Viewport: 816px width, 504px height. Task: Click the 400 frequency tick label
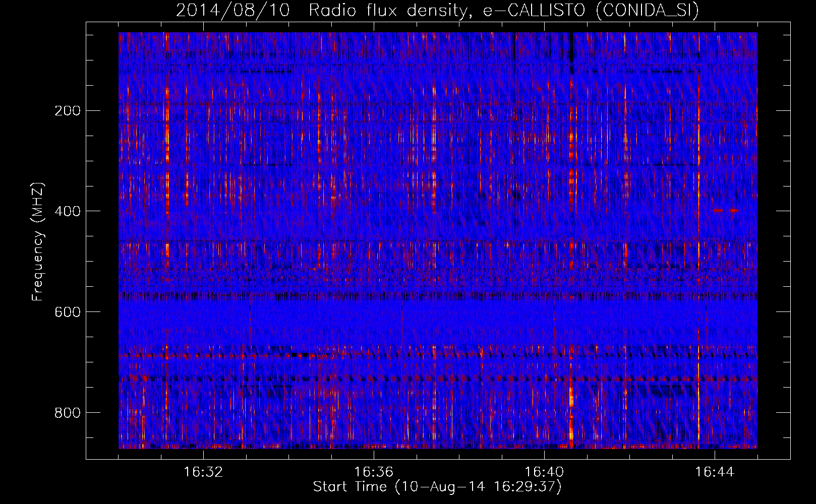coord(67,211)
